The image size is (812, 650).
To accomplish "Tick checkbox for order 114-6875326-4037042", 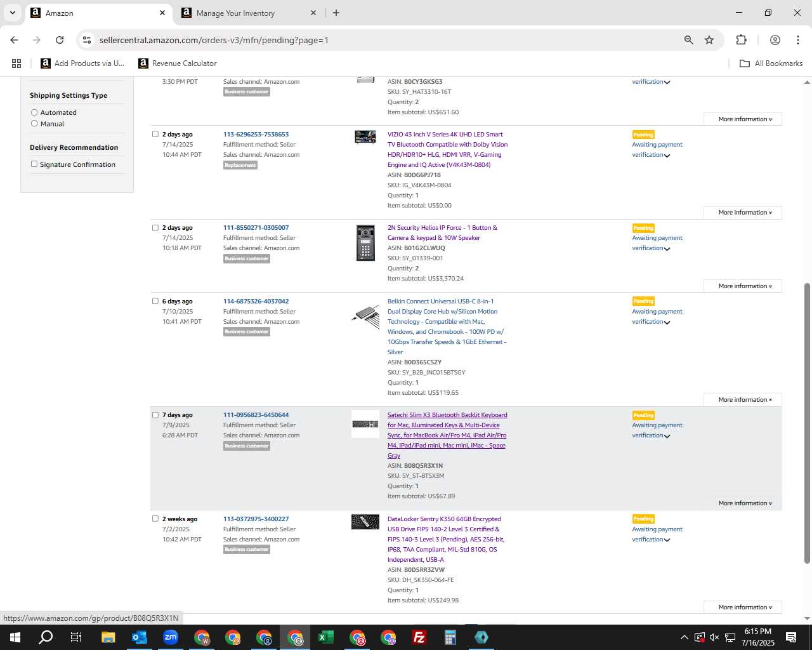I will pos(155,301).
